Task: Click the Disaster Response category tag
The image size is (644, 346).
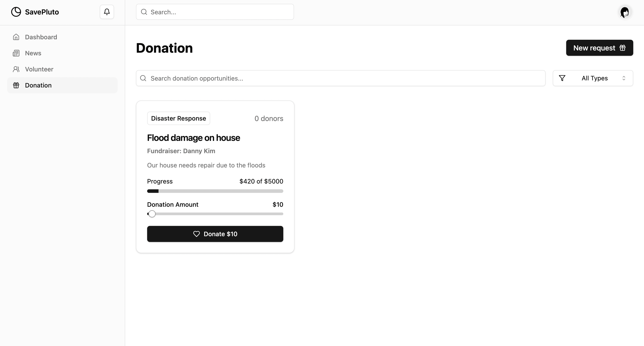Action: 178,118
